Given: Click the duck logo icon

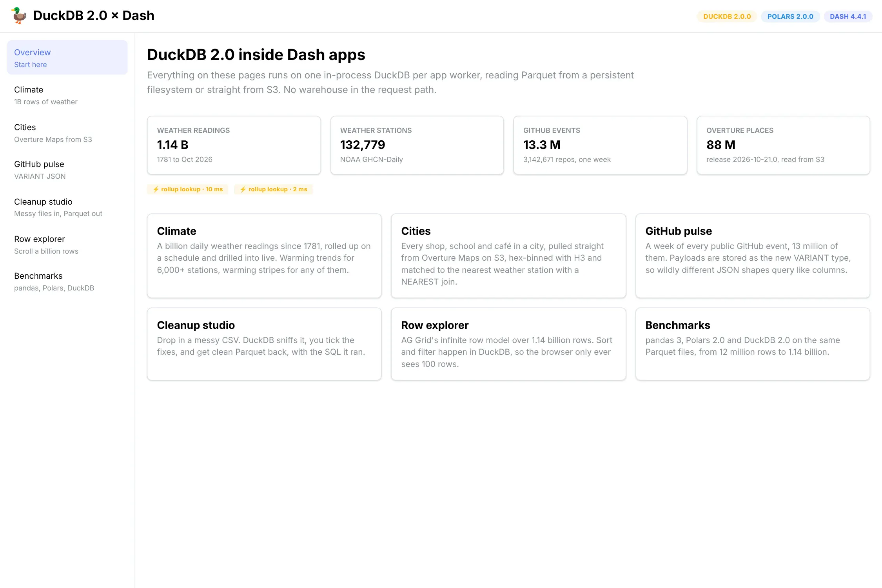Looking at the screenshot, I should [x=19, y=16].
